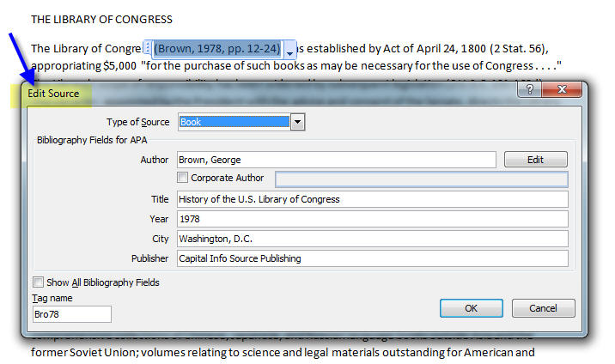Click the Edit Source dialog title
615x364 pixels.
(53, 94)
